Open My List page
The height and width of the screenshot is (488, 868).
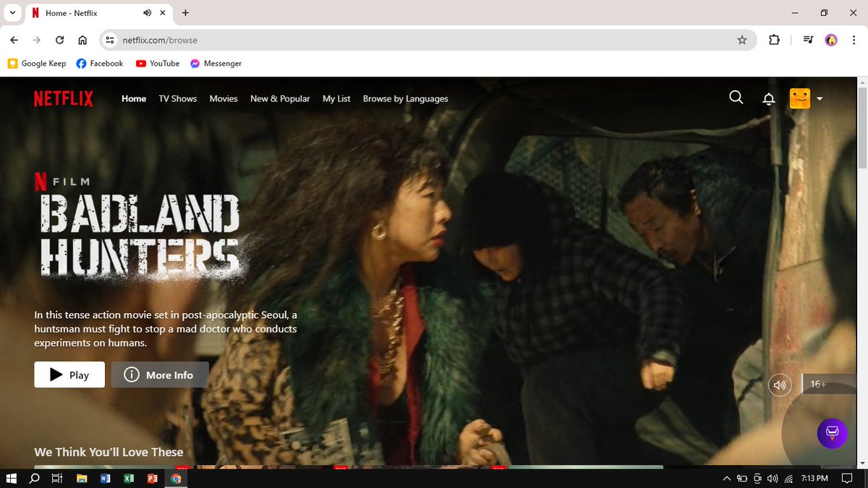336,99
